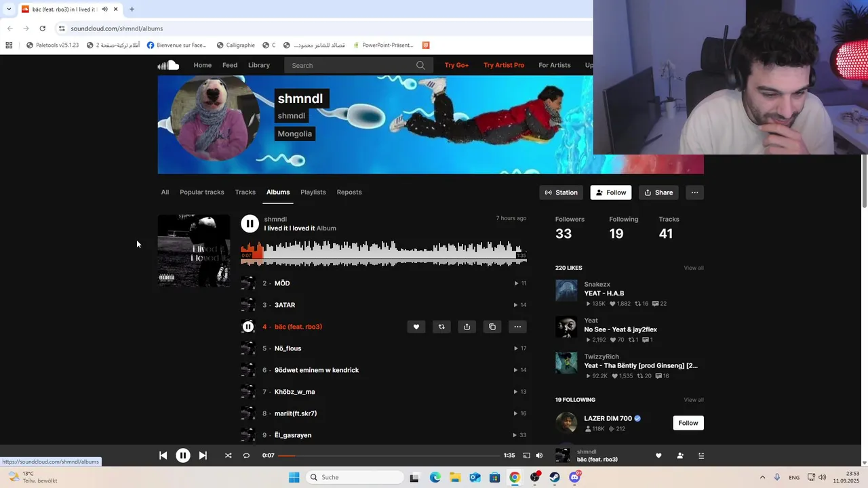Click the SoundCloud logo icon

[168, 65]
